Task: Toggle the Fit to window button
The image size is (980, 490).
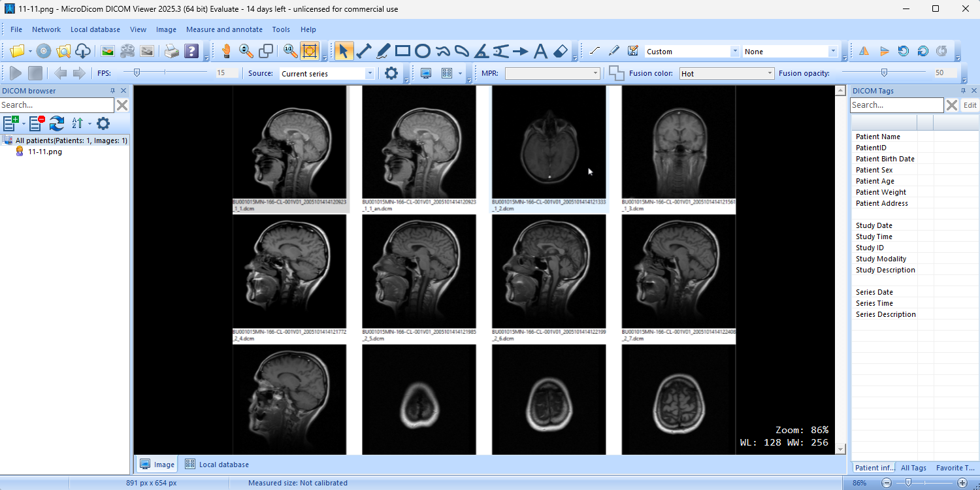Action: (309, 51)
